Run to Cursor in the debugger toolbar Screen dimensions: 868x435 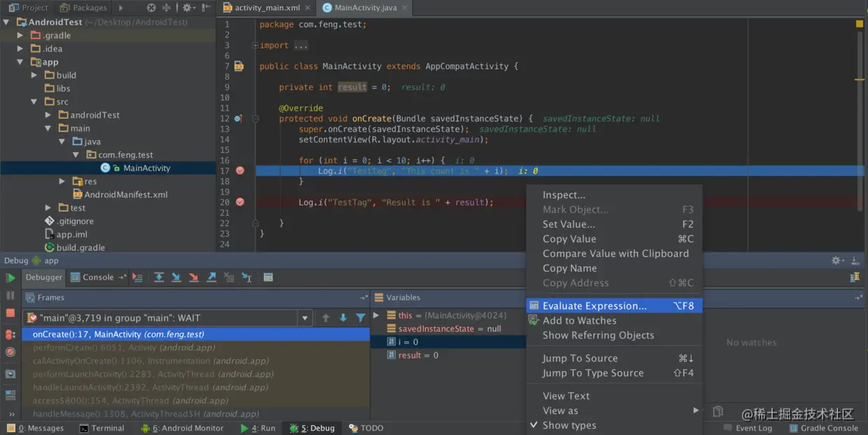246,278
